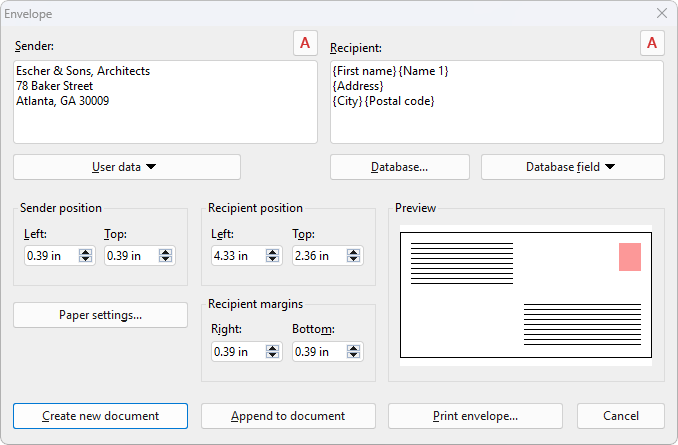
Task: Click inside the Sender address box
Action: click(x=165, y=102)
